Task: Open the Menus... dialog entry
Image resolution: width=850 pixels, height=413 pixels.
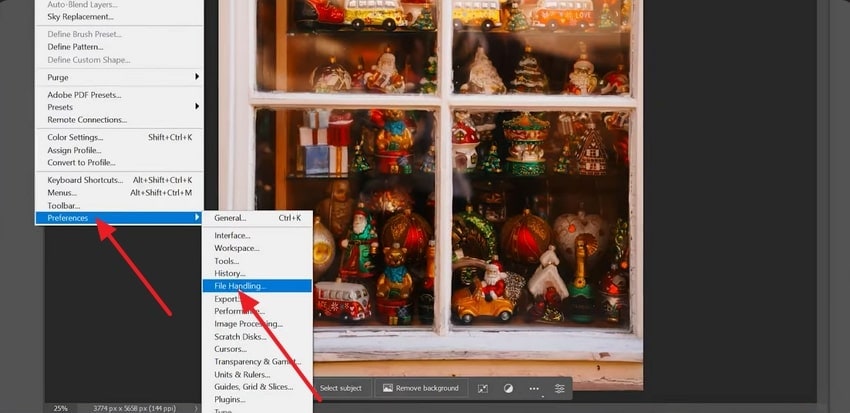Action: click(x=119, y=192)
